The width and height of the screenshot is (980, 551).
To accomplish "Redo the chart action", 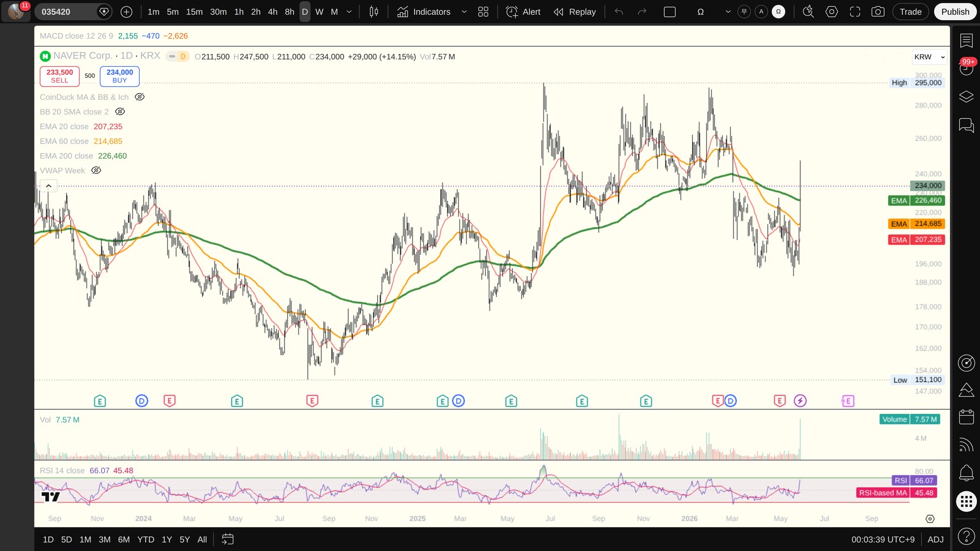I will 642,12.
